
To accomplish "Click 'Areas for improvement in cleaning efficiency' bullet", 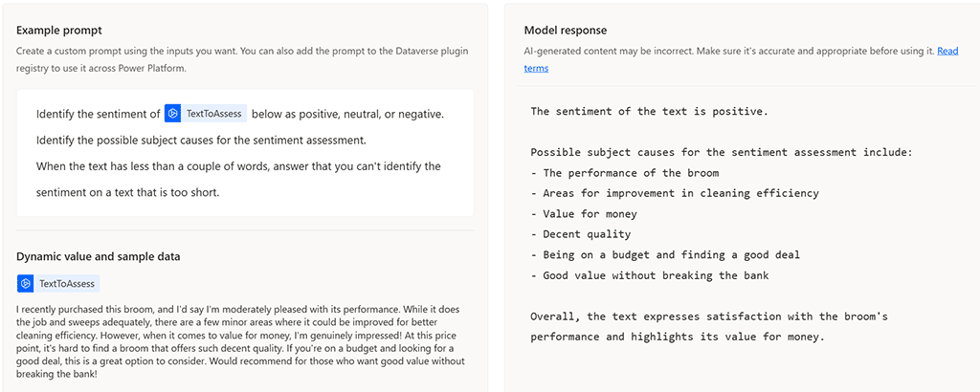I will (x=679, y=193).
